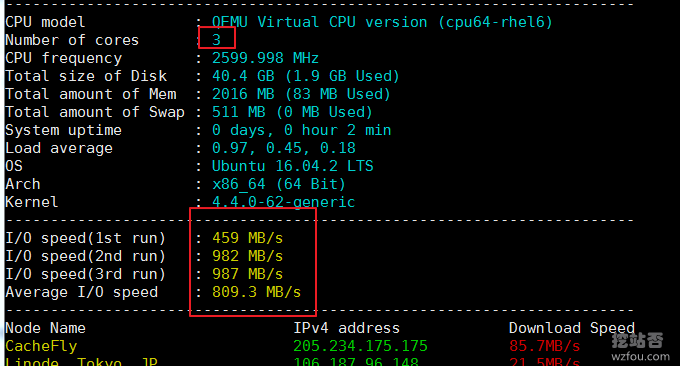The width and height of the screenshot is (680, 366).
Task: Click the 'Download Speed' column header
Action: 572,328
